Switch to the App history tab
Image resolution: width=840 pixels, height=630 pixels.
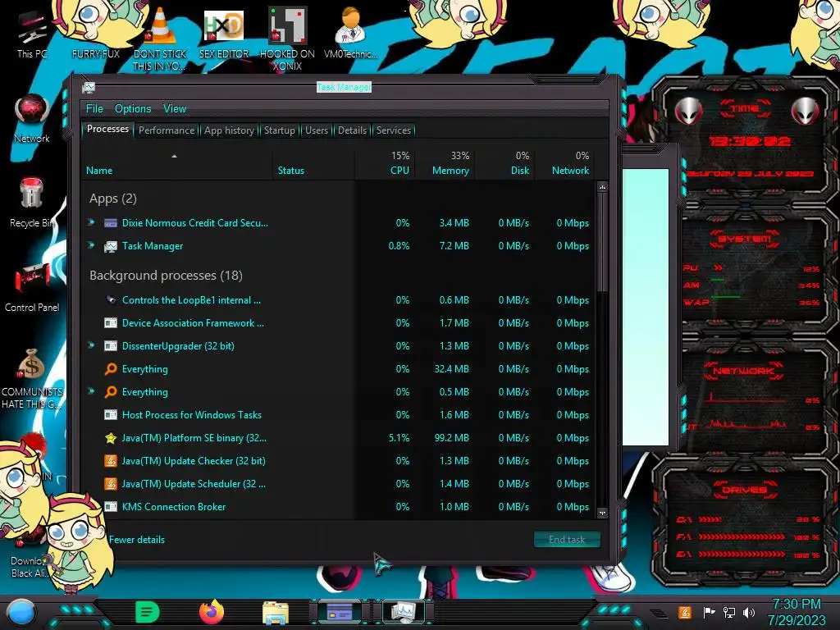[229, 130]
